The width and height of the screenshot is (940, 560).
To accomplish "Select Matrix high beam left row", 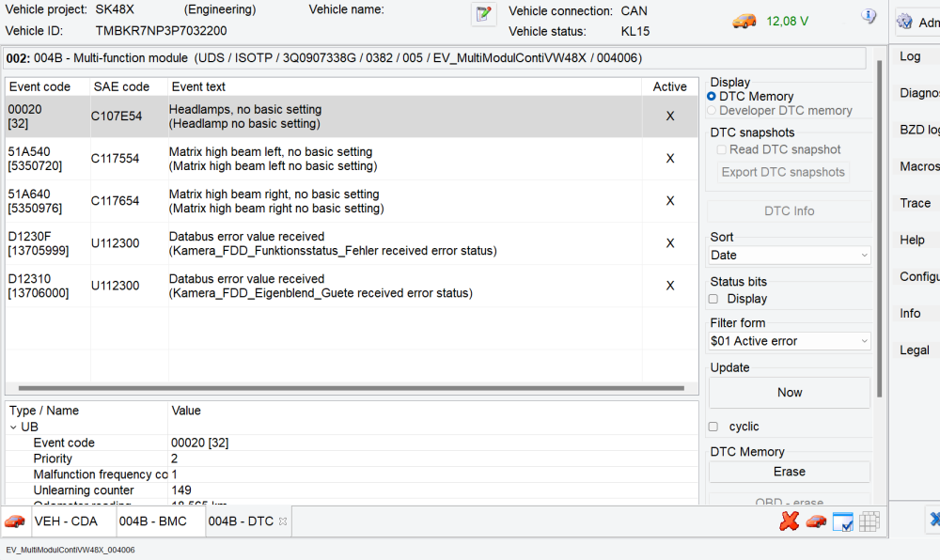I will coord(352,159).
